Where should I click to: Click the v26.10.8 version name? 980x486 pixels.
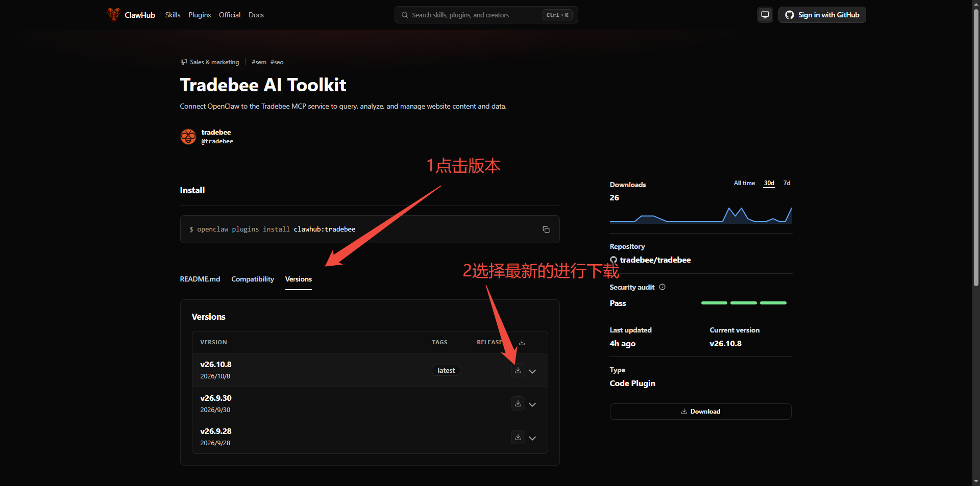pos(216,365)
